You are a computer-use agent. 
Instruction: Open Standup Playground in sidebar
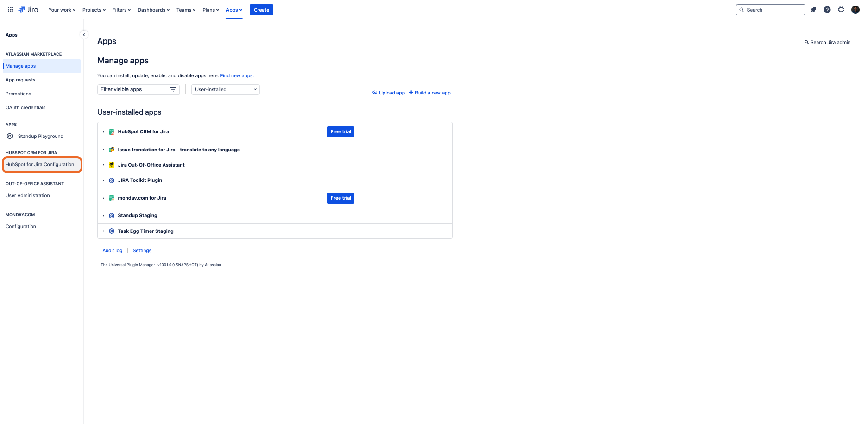[x=41, y=136]
